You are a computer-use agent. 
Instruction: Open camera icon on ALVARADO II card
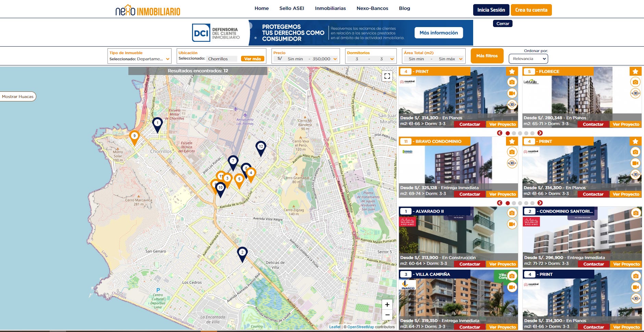512,213
